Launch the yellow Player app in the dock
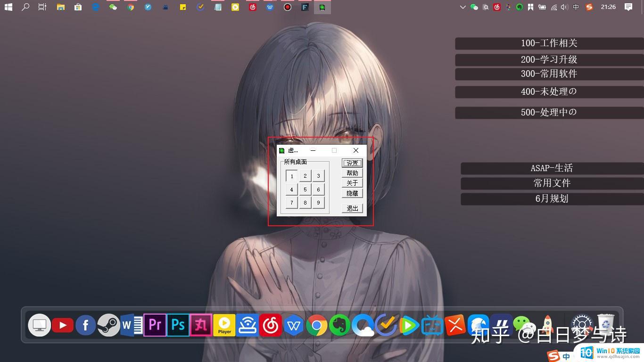Screen dimensions: 644x362 click(224, 325)
